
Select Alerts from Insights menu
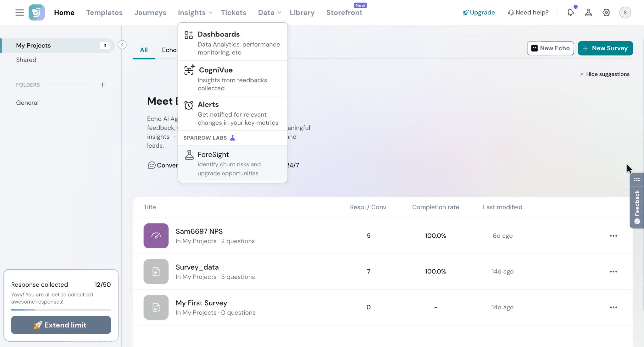click(x=233, y=113)
